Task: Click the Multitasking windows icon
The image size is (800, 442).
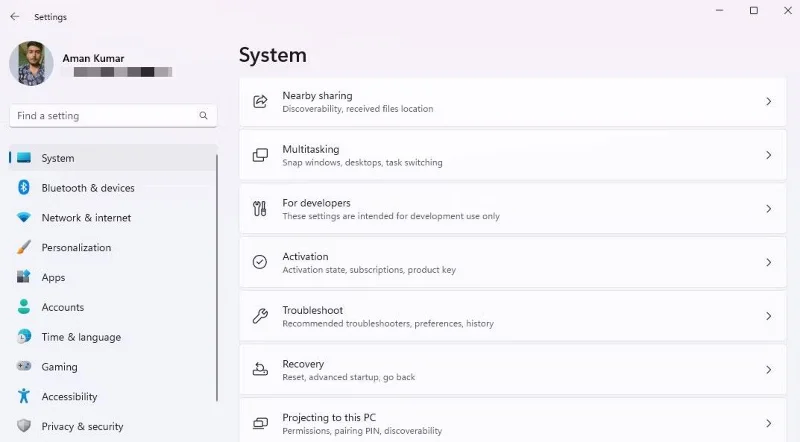Action: [260, 155]
